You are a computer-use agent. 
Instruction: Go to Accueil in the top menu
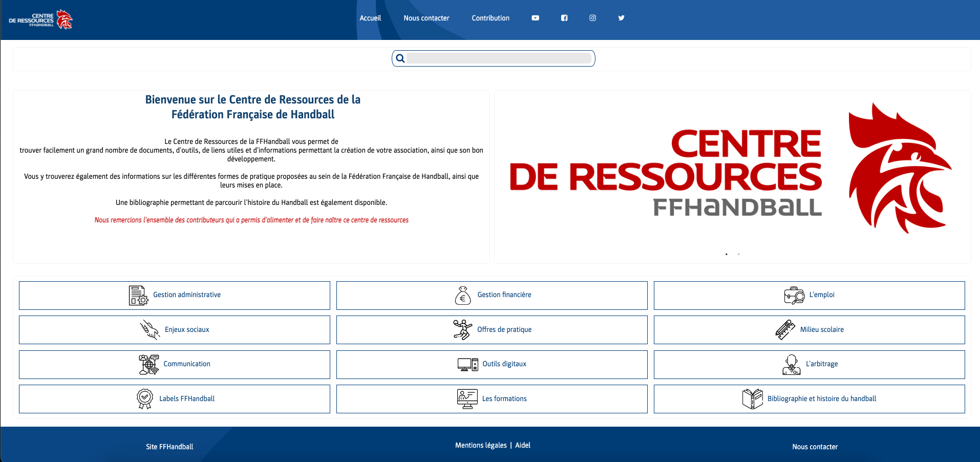pos(370,18)
